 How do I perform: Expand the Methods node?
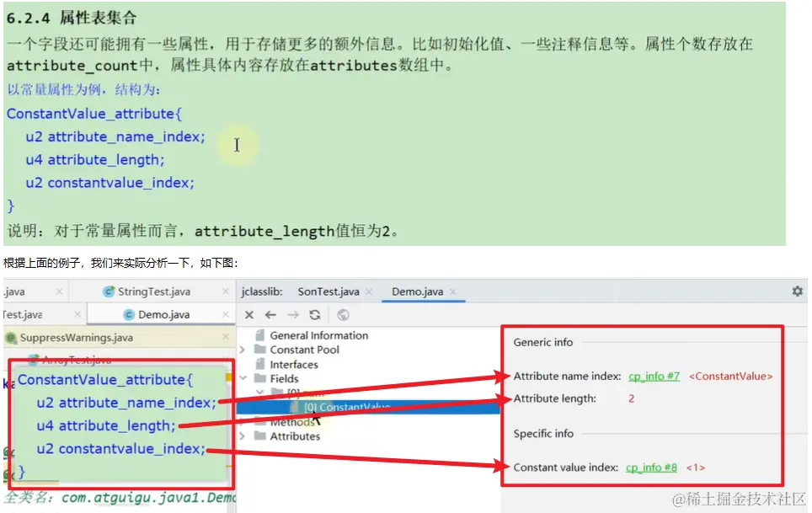pos(242,422)
